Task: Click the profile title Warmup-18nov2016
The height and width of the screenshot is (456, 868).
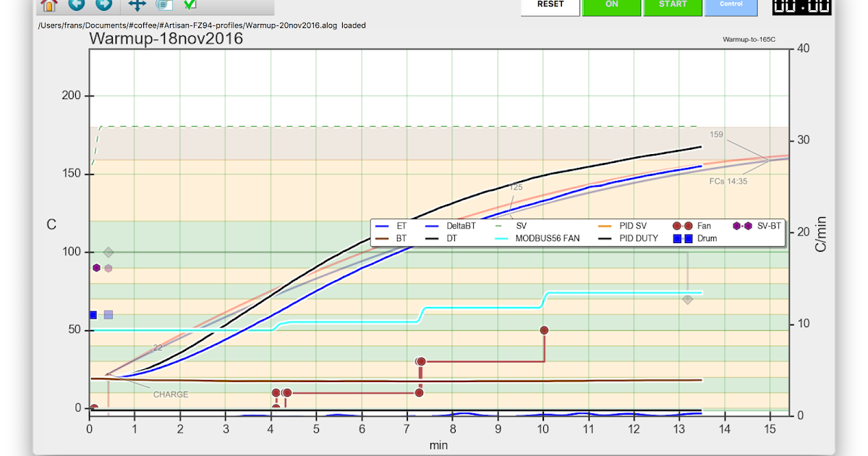Action: (x=166, y=38)
